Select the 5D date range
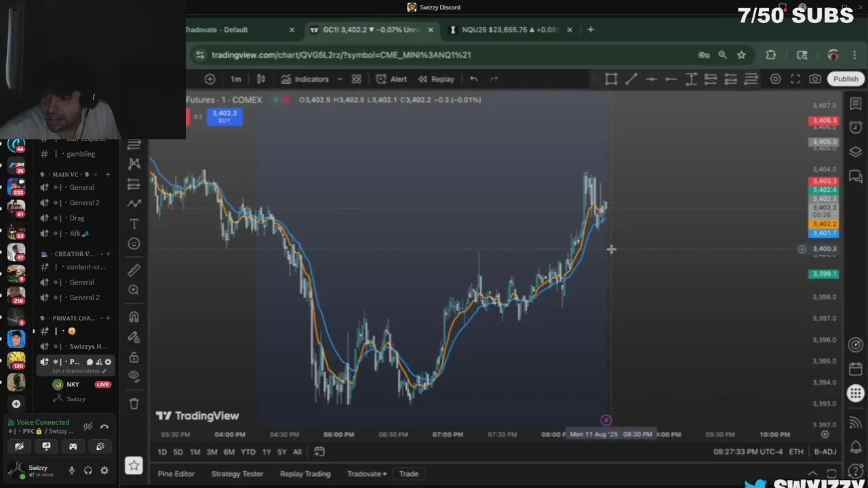This screenshot has width=868, height=488. [x=178, y=452]
